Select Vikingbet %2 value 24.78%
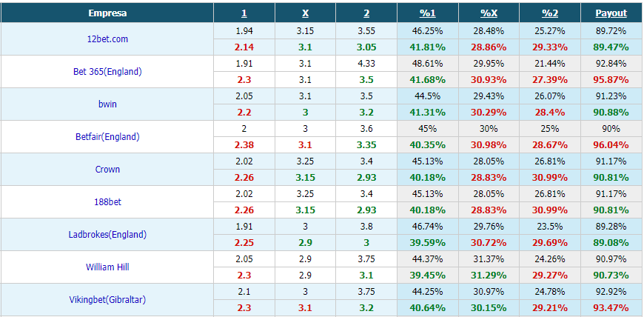 pyautogui.click(x=550, y=292)
